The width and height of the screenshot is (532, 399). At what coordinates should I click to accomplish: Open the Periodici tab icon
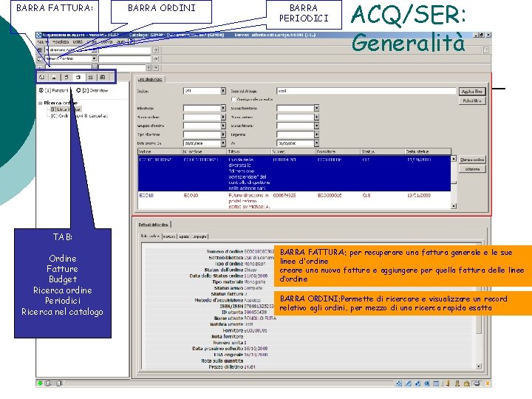(x=91, y=78)
